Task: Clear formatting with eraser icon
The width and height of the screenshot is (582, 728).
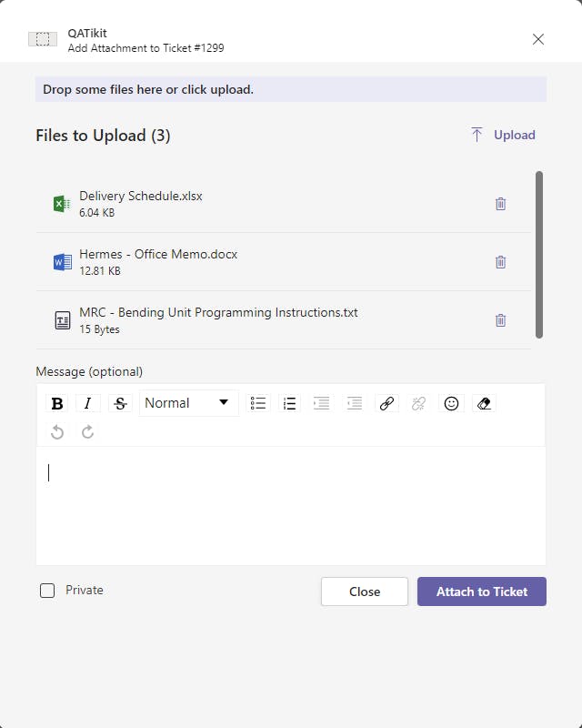Action: [484, 403]
